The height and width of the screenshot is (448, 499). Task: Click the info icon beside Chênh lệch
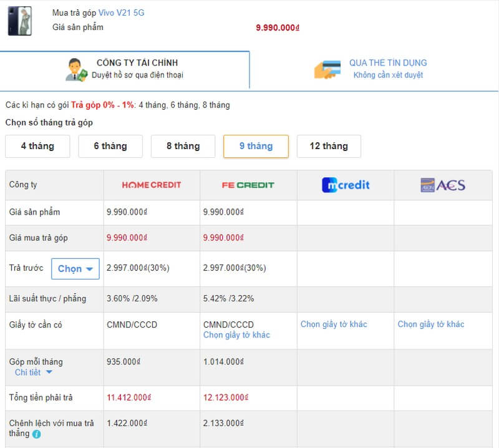pyautogui.click(x=37, y=434)
